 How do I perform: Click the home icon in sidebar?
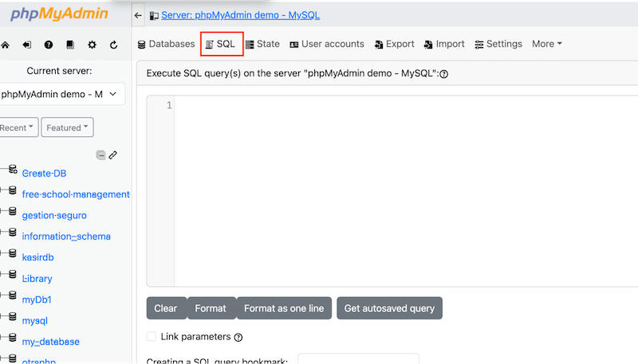tap(5, 45)
